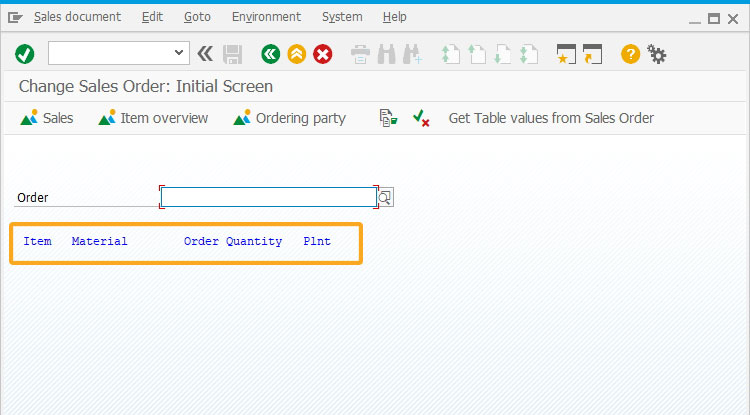This screenshot has height=415, width=750.
Task: Click the Save diskette icon
Action: (x=232, y=55)
